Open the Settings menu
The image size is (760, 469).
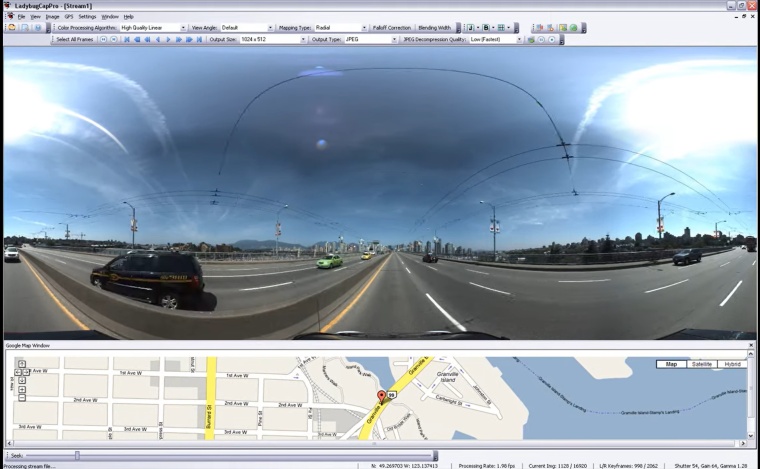click(88, 17)
